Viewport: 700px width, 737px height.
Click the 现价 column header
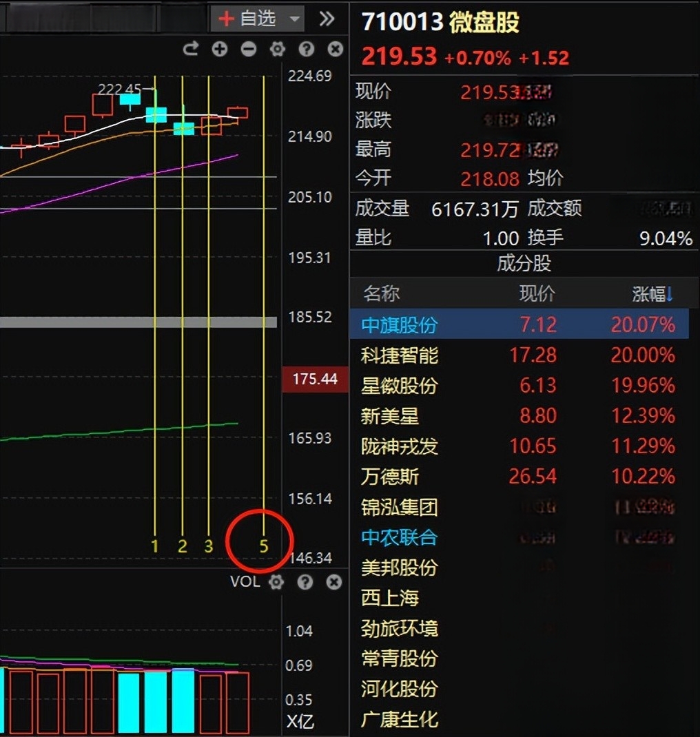(537, 293)
